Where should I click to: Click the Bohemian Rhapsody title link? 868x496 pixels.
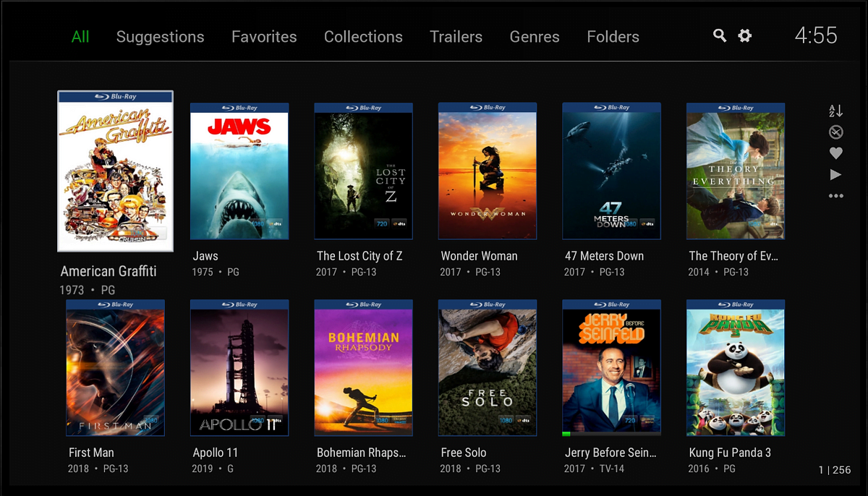361,453
